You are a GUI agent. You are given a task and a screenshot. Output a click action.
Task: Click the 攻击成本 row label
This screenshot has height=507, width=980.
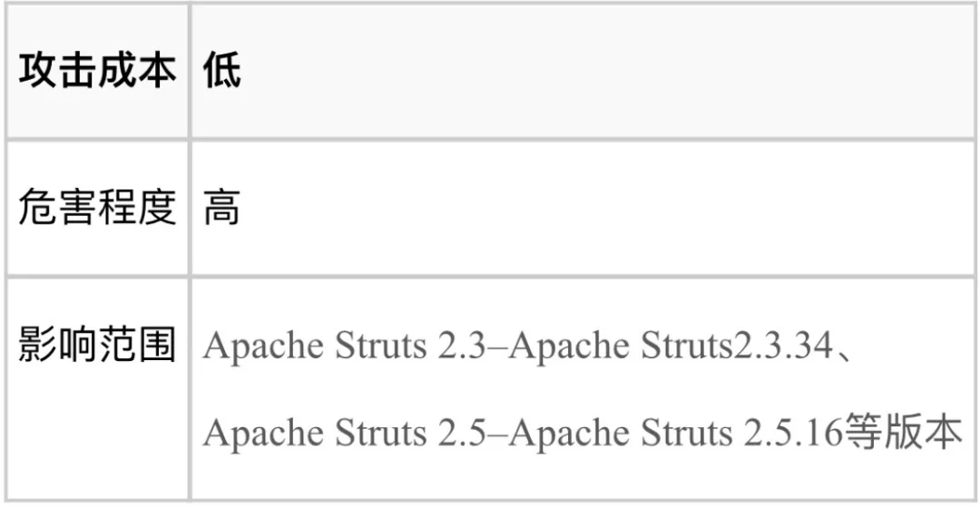(x=97, y=71)
